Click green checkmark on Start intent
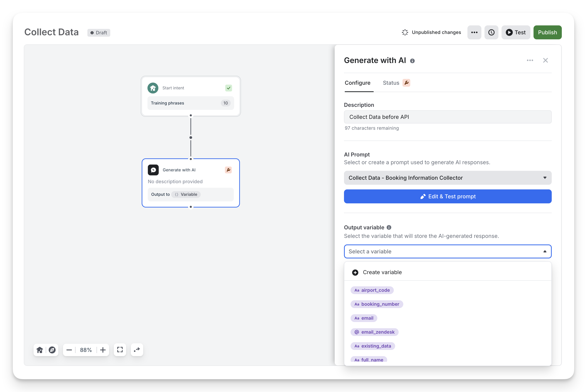Screen dimensions: 587x392 click(228, 88)
